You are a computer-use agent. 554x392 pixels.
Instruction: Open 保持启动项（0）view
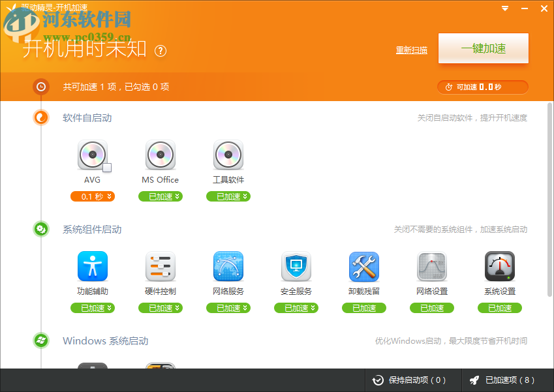tap(412, 380)
